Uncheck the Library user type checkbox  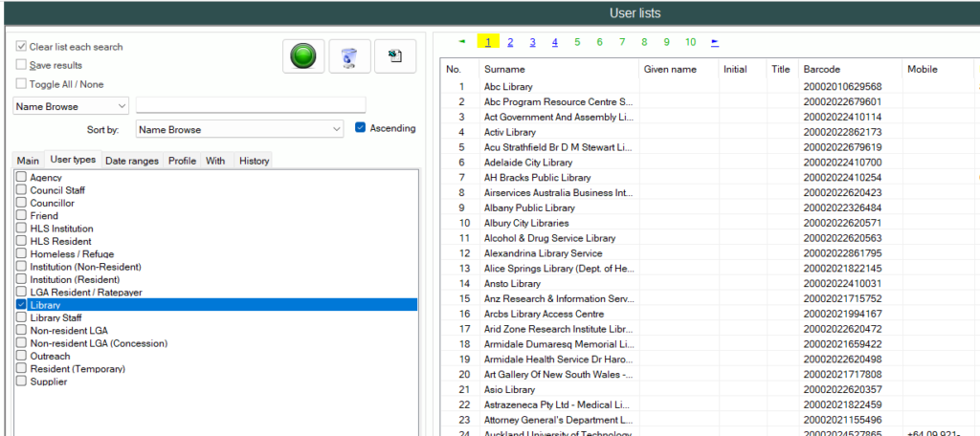coord(21,305)
